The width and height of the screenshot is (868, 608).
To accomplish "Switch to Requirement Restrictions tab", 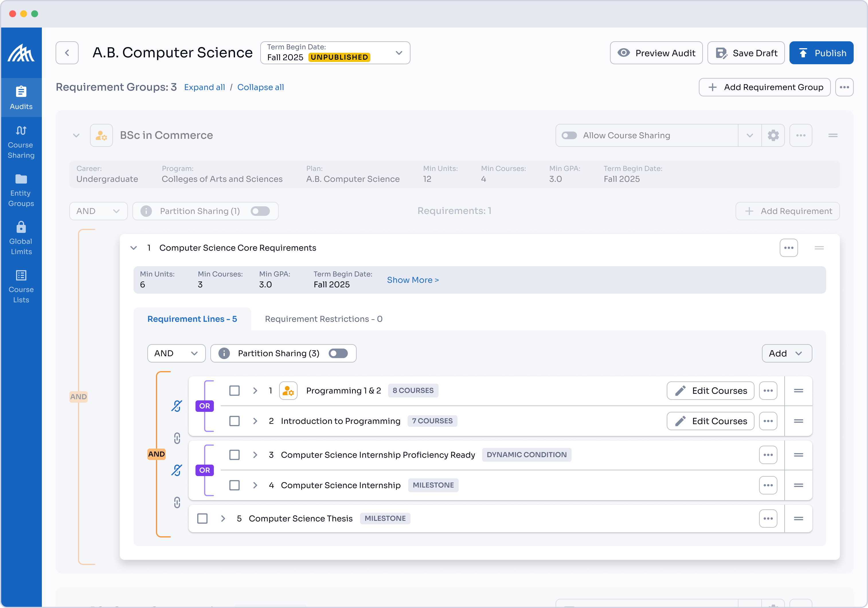I will click(324, 319).
